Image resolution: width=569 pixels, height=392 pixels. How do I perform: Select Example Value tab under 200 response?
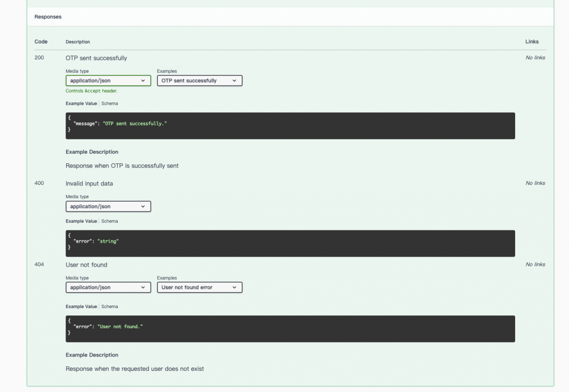tap(81, 103)
